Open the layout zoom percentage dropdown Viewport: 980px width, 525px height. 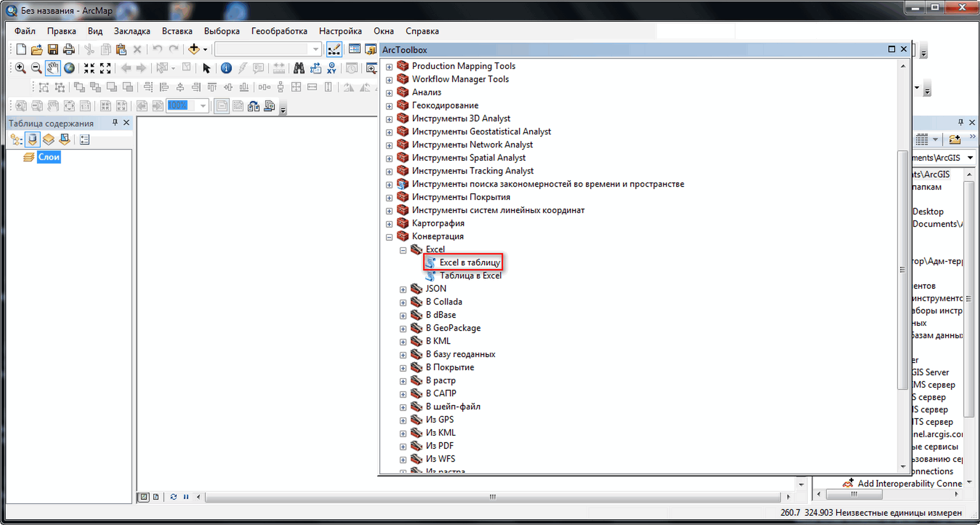(203, 106)
